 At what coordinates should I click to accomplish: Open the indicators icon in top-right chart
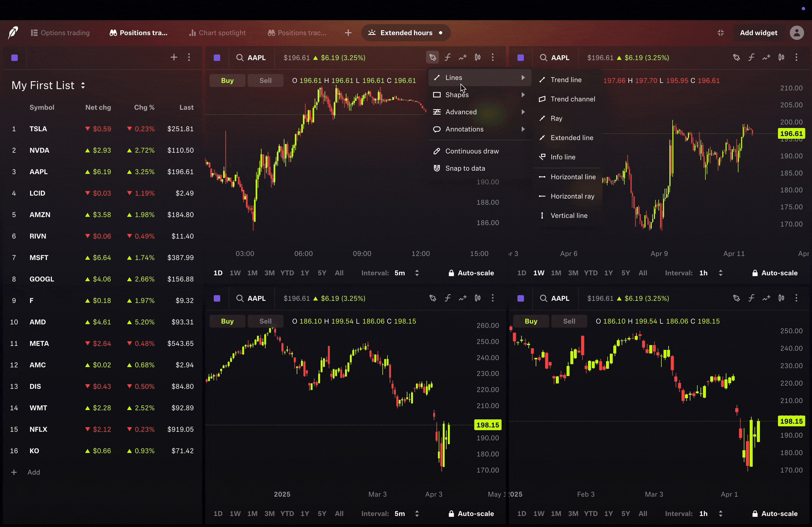point(751,58)
